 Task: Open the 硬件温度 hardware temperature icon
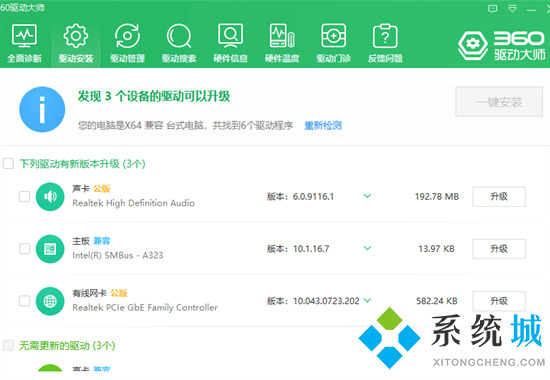point(282,36)
